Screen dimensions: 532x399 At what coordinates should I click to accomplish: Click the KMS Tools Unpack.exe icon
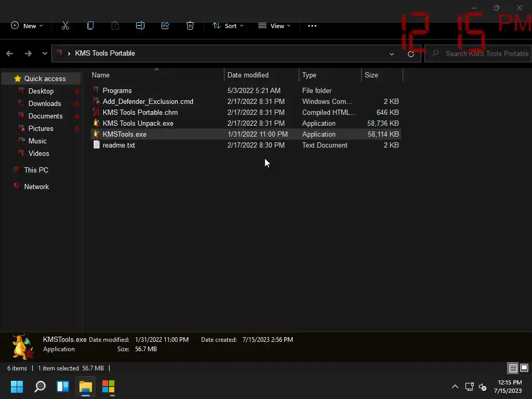(x=96, y=123)
